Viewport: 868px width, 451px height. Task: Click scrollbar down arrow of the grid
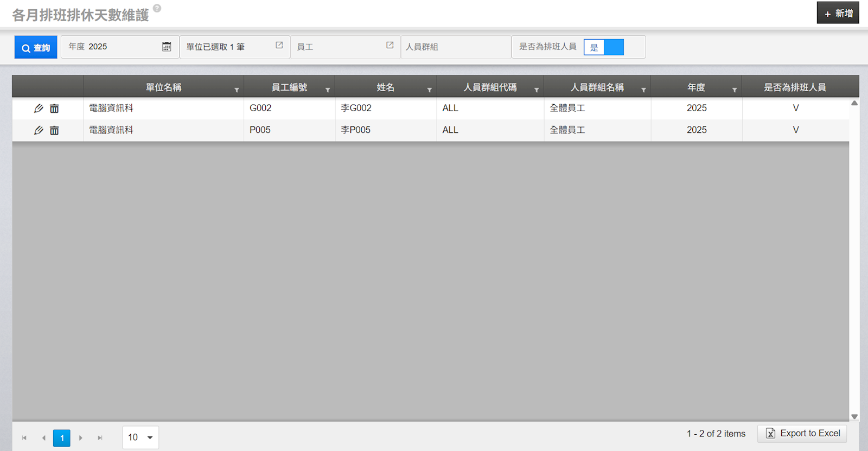pyautogui.click(x=854, y=416)
